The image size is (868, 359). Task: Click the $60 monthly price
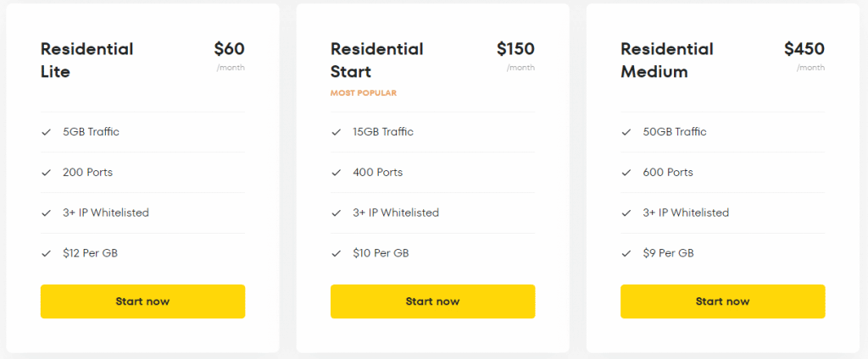coord(229,49)
